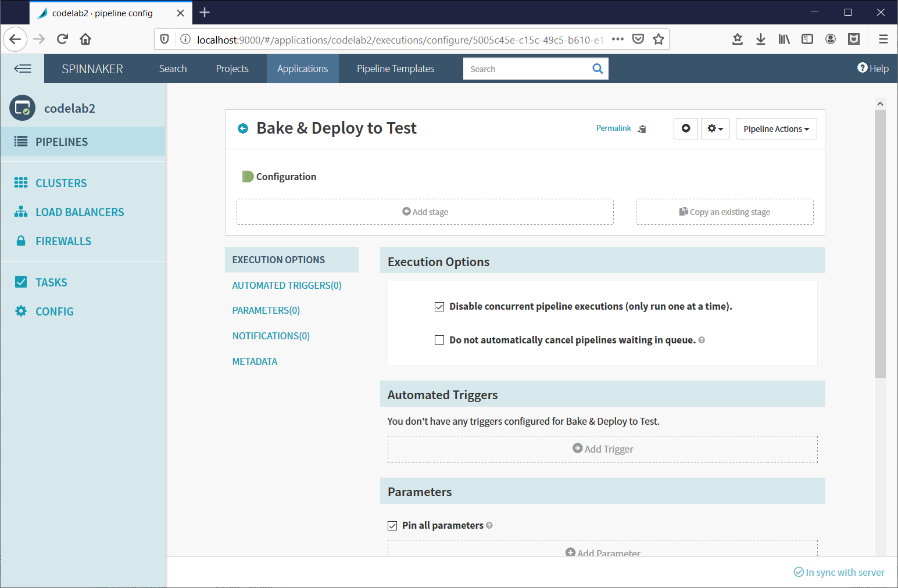Uncheck disable concurrent pipeline executions

click(x=439, y=306)
